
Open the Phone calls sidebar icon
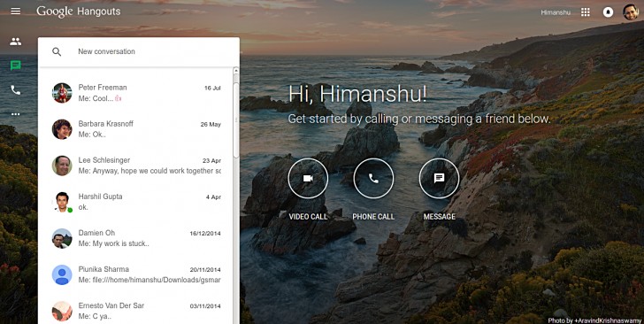click(16, 90)
